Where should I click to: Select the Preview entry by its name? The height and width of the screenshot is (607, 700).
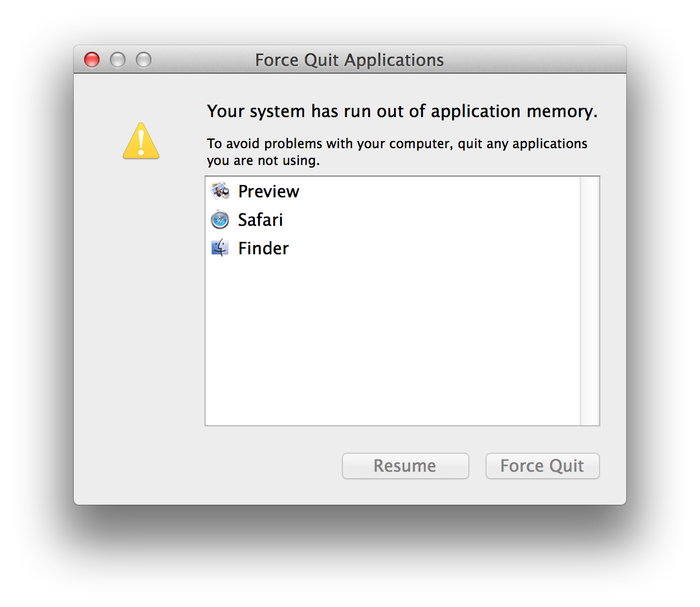tap(268, 192)
